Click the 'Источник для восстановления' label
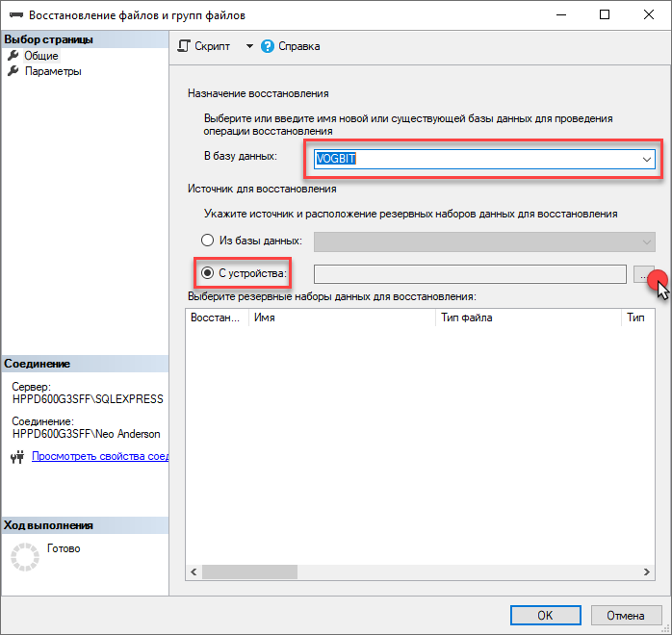Viewport: 672px width, 635px height. [x=262, y=189]
